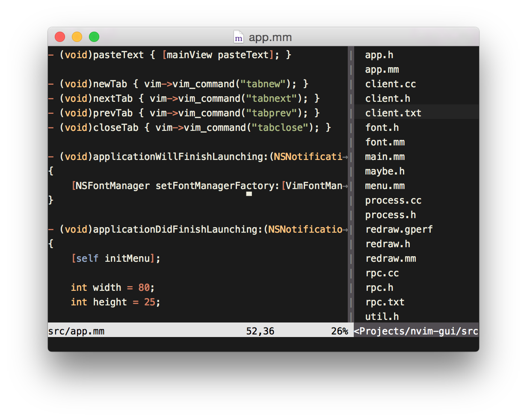Open the highlighted client.txt entry
The image size is (527, 420).
[393, 113]
